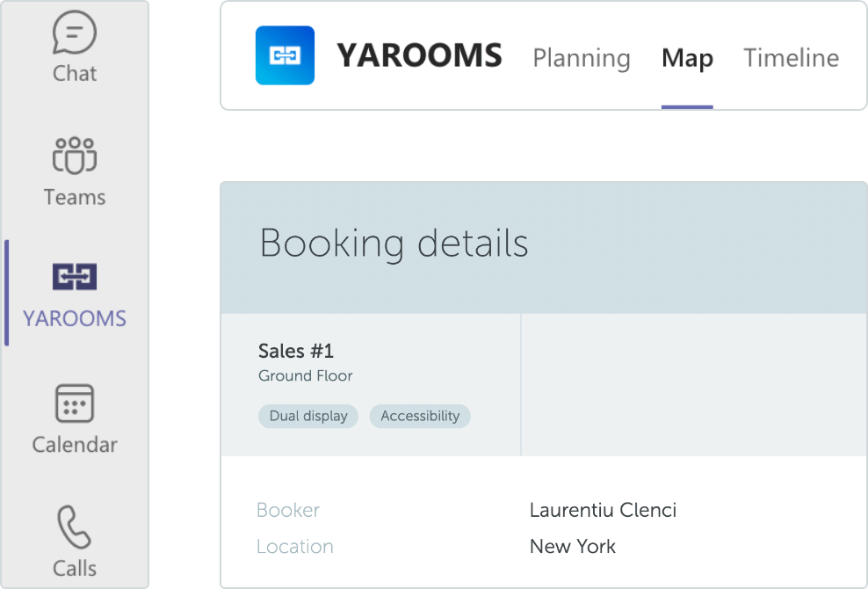
Task: Click the Teams label in sidebar
Action: tap(74, 197)
